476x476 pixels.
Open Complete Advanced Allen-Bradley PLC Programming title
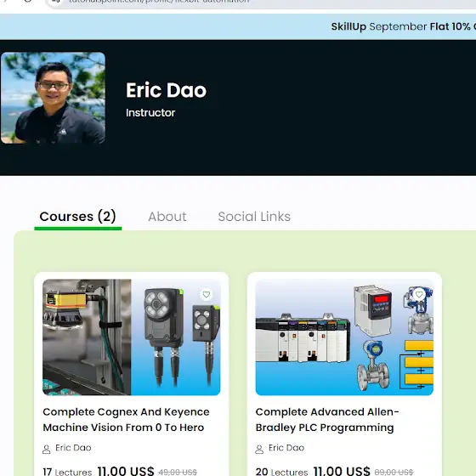[x=327, y=420]
